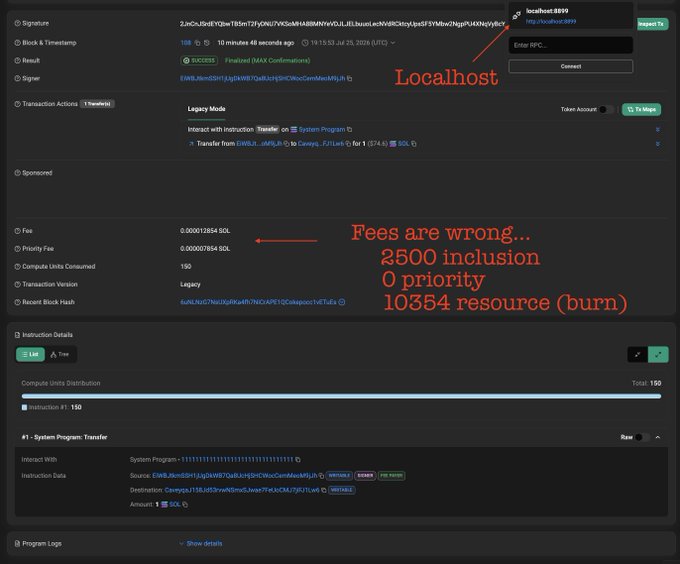Click the FEE PAYER tag on source account
Screen dimensions: 680x564
[x=392, y=476]
